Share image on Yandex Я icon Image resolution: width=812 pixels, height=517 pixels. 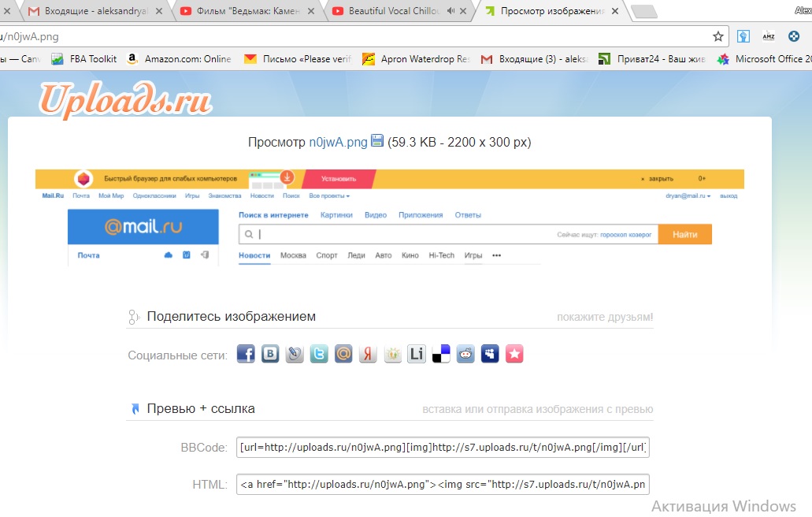368,354
